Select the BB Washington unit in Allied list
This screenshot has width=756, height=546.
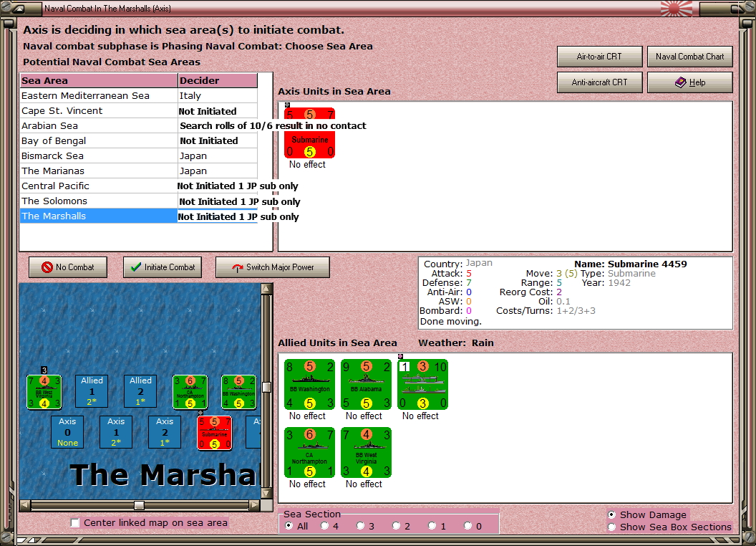click(309, 384)
